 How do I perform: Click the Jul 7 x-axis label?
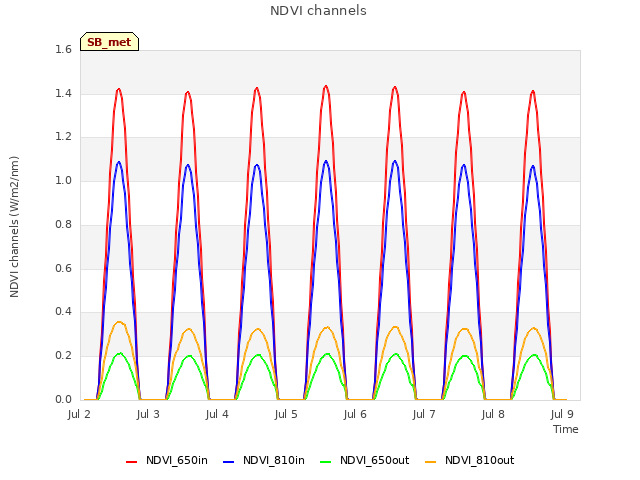click(424, 414)
